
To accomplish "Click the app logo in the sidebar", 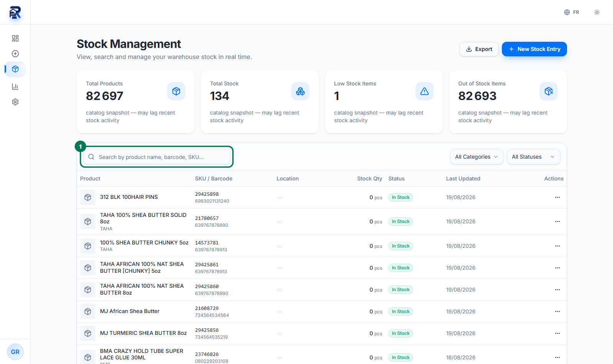I will pyautogui.click(x=15, y=12).
